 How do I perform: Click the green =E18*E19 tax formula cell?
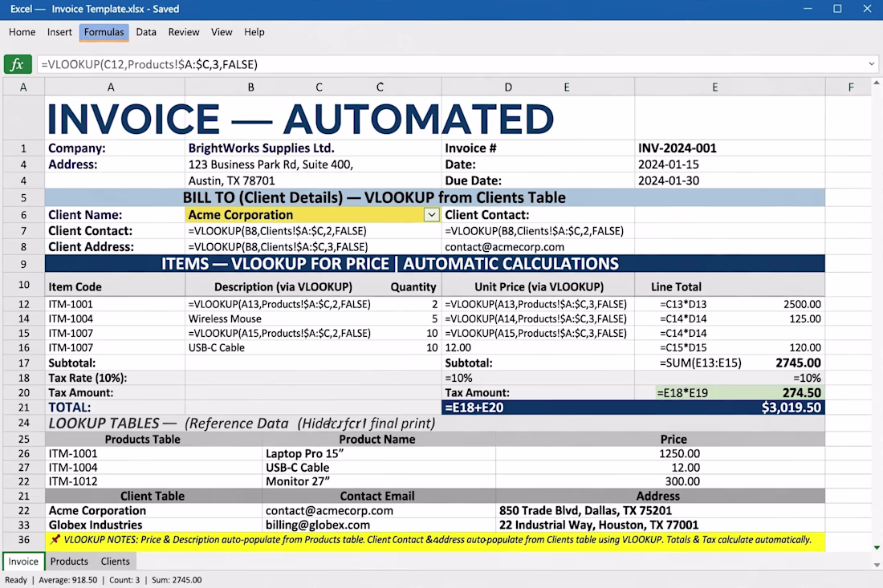pyautogui.click(x=682, y=393)
